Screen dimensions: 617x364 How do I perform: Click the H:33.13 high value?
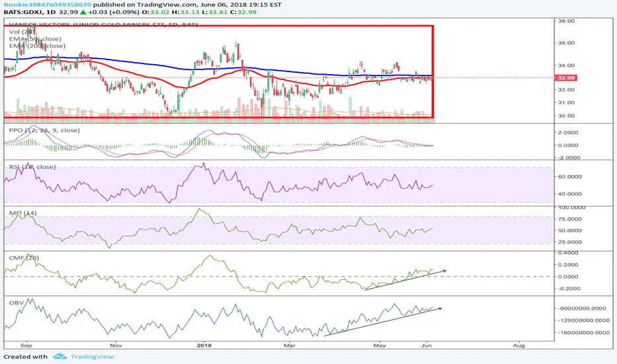pos(185,12)
